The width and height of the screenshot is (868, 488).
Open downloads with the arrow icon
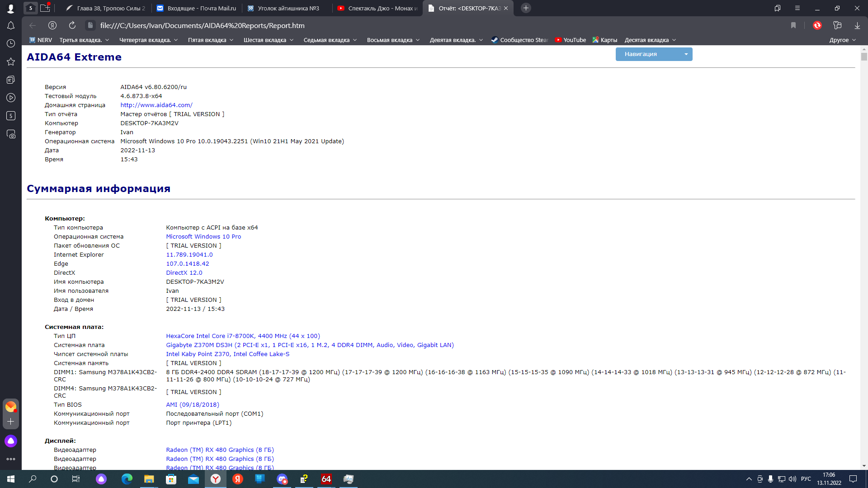(857, 26)
